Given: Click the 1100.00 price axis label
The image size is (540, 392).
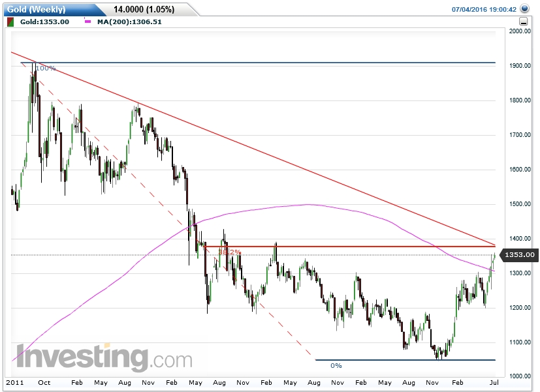Looking at the screenshot, I should (x=520, y=342).
